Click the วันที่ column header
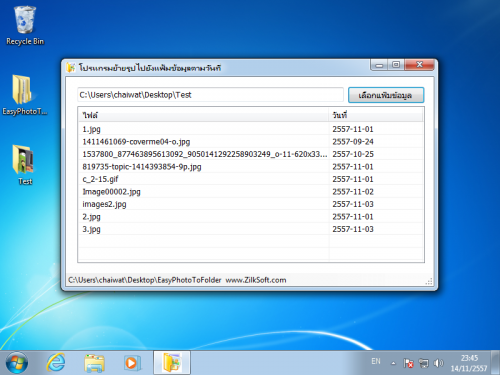 (376, 115)
